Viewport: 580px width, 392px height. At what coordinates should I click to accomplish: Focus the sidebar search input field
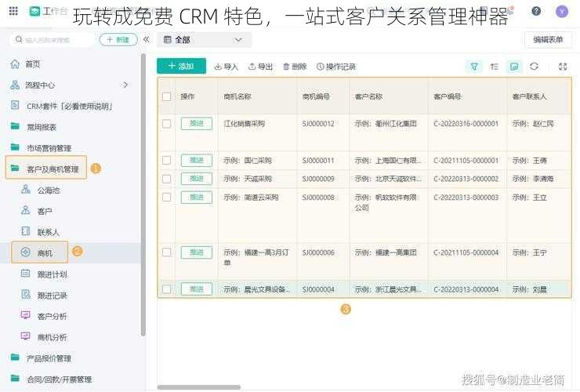52,40
